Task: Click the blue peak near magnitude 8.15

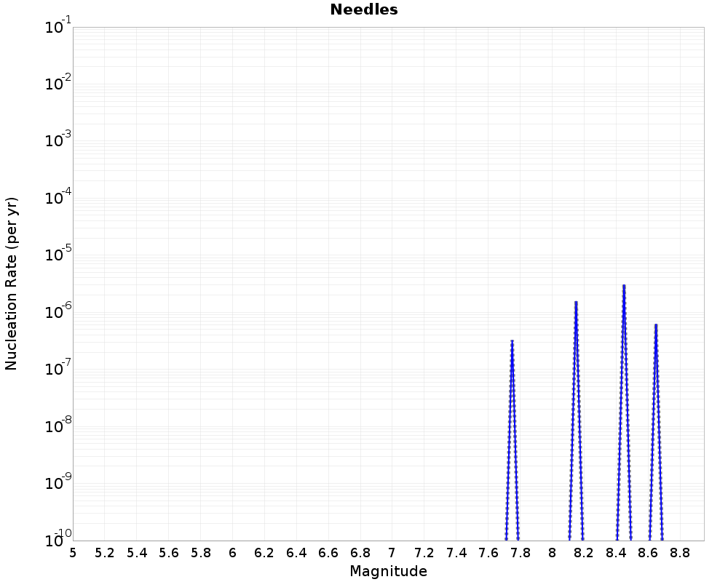Action: [x=576, y=420]
